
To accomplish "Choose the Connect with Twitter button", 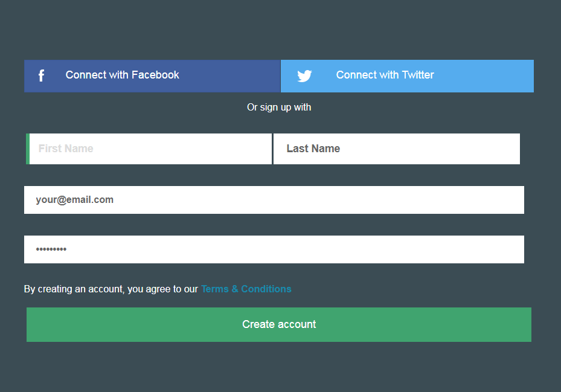I will (x=407, y=76).
